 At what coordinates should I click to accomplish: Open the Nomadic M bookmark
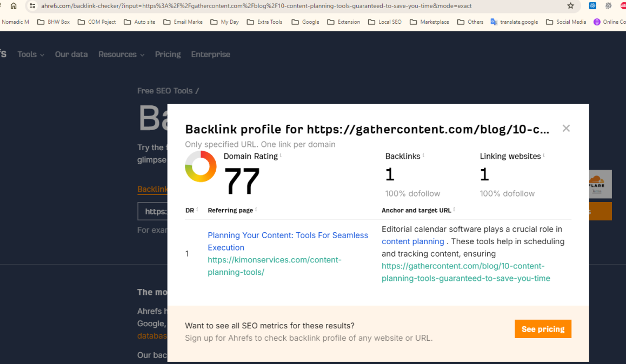15,22
